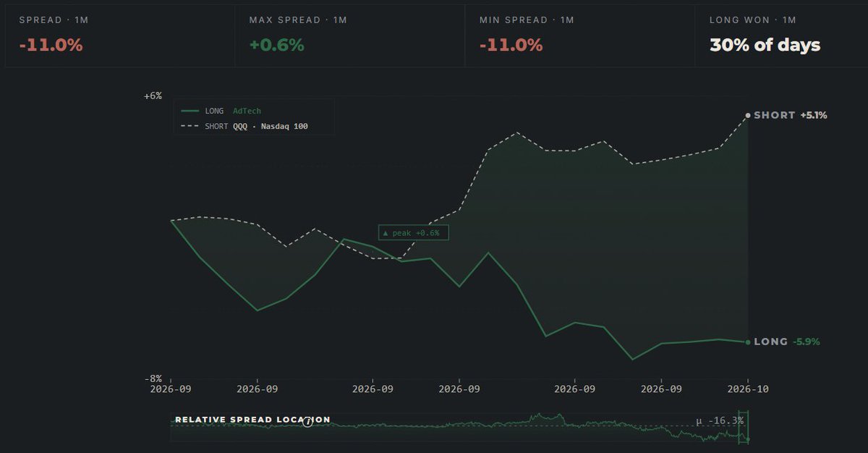Click the -8% y-axis label
868x453 pixels.
click(x=153, y=378)
